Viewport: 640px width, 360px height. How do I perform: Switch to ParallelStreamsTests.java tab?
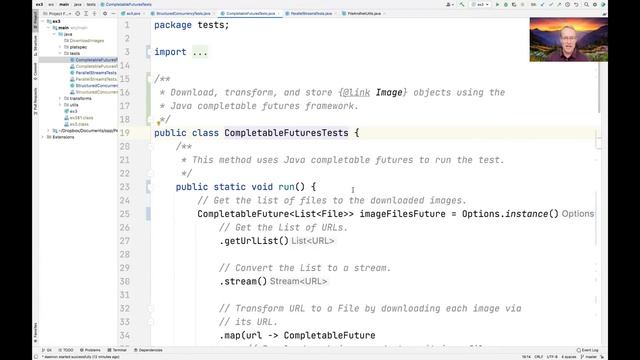point(311,13)
